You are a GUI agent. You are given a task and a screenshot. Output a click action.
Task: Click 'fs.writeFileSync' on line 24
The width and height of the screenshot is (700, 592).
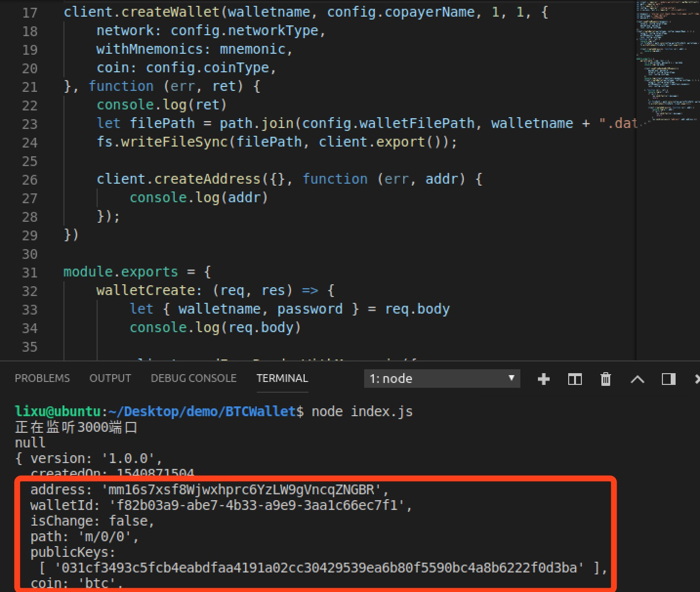162,142
